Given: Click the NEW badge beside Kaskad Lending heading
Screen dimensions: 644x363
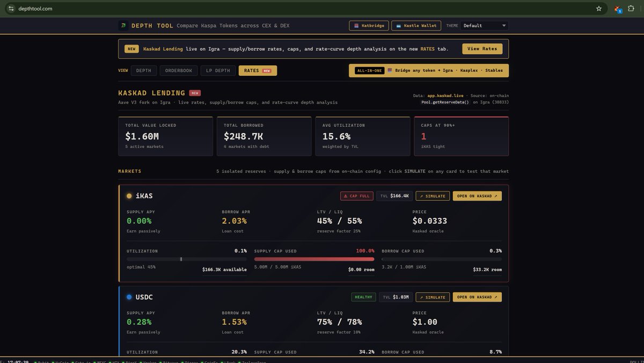Looking at the screenshot, I should tap(195, 93).
